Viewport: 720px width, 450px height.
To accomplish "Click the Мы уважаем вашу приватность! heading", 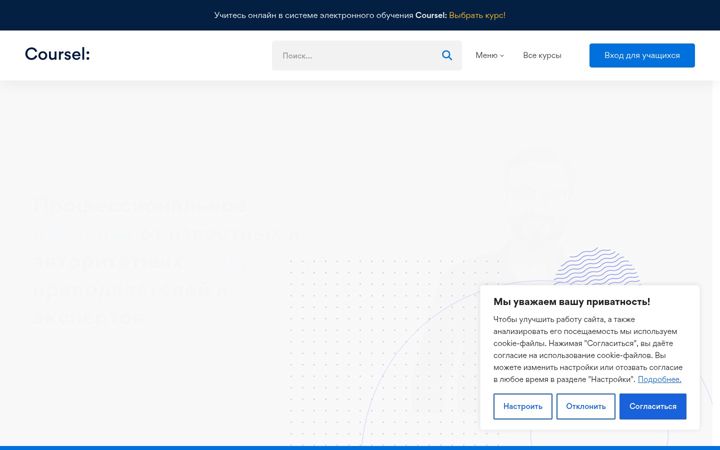I will [x=572, y=302].
